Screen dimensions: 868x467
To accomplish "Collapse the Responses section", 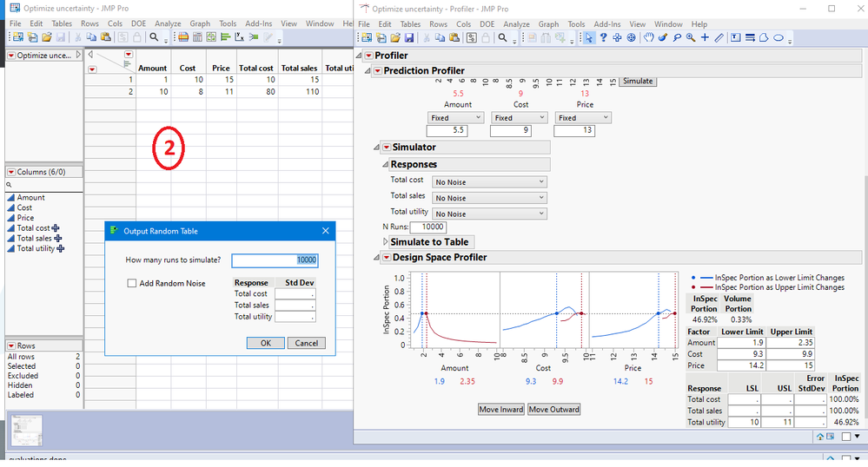I will coord(385,164).
